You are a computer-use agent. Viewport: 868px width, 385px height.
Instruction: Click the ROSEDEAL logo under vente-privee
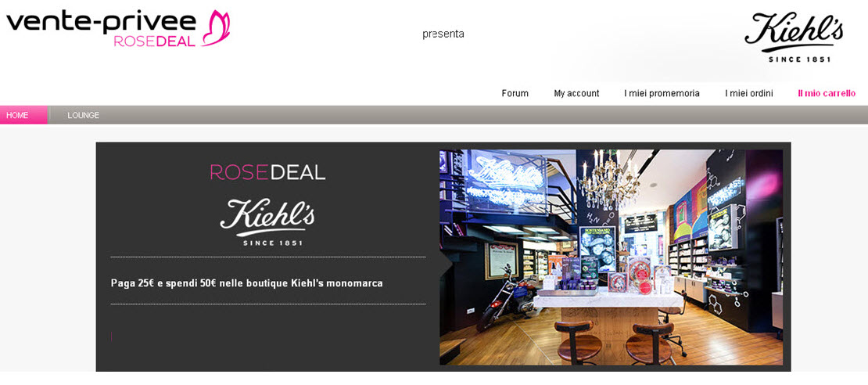[155, 41]
